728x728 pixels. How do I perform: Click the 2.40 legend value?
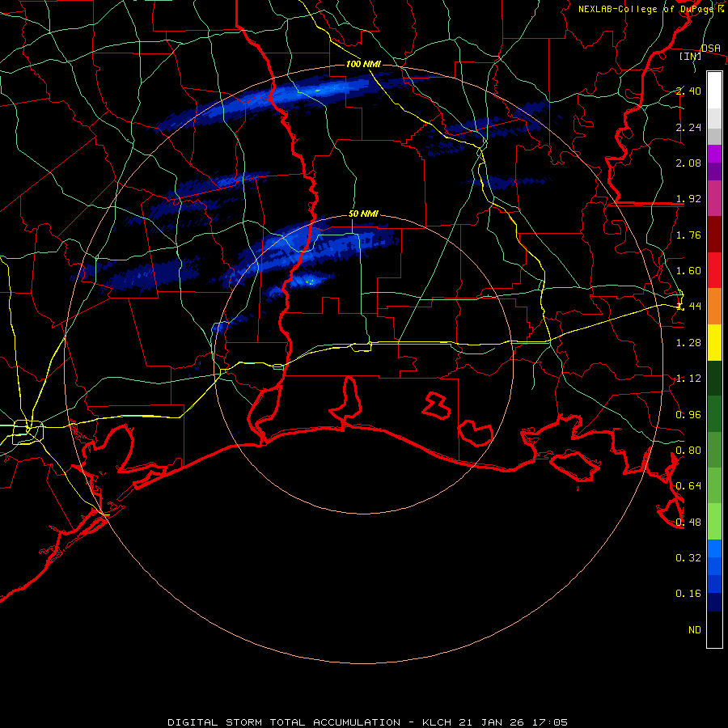coord(688,91)
